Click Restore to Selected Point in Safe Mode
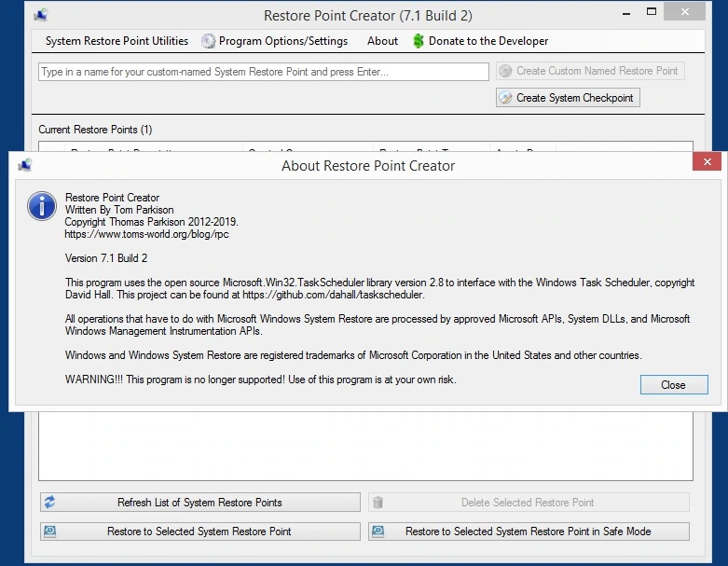728x566 pixels. 529,531
